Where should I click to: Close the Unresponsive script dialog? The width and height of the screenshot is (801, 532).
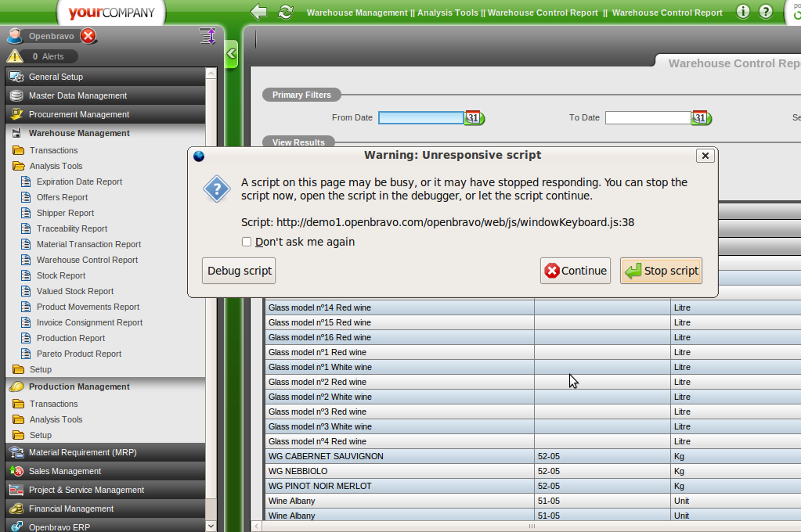[x=705, y=156]
